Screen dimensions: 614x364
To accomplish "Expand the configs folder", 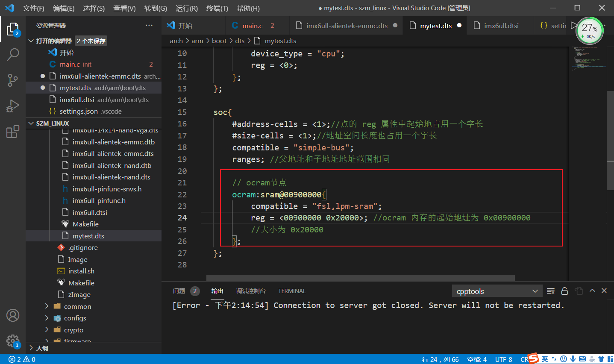I will click(x=47, y=318).
